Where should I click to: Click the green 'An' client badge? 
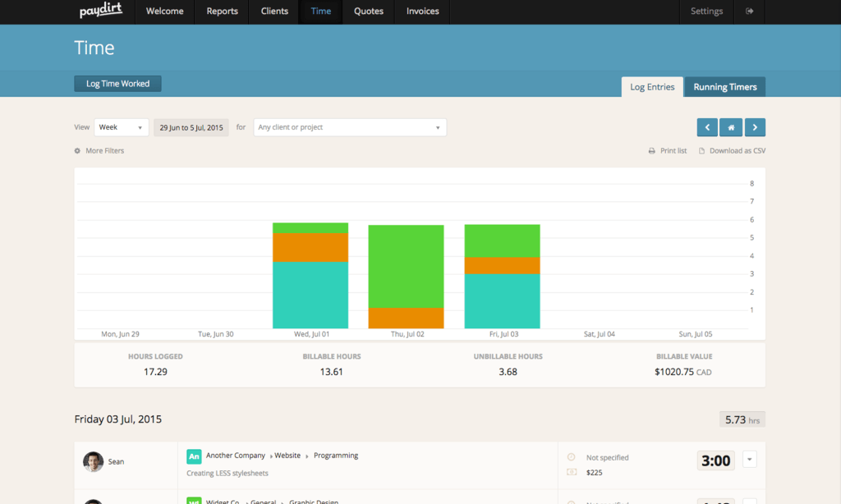click(x=194, y=456)
